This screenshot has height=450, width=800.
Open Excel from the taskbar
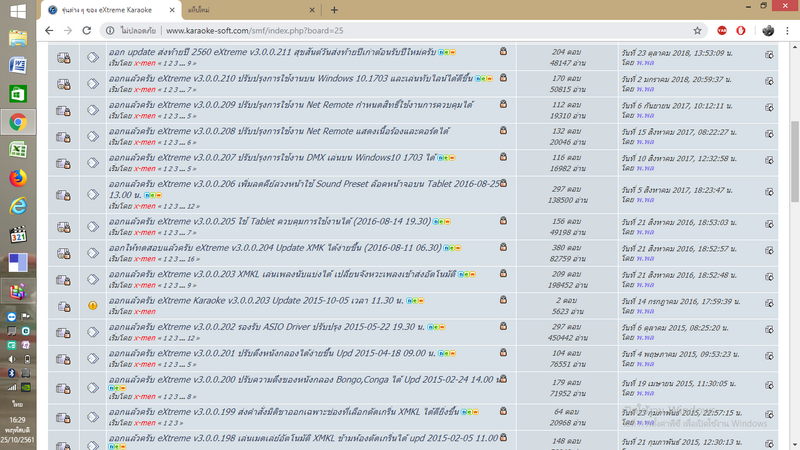(18, 149)
